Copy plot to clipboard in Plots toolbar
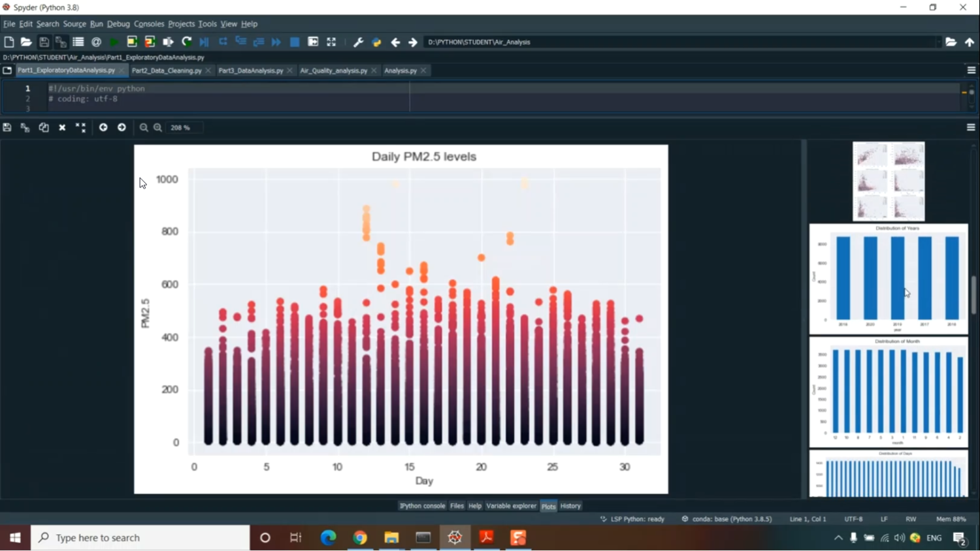This screenshot has width=980, height=551. coord(44,127)
